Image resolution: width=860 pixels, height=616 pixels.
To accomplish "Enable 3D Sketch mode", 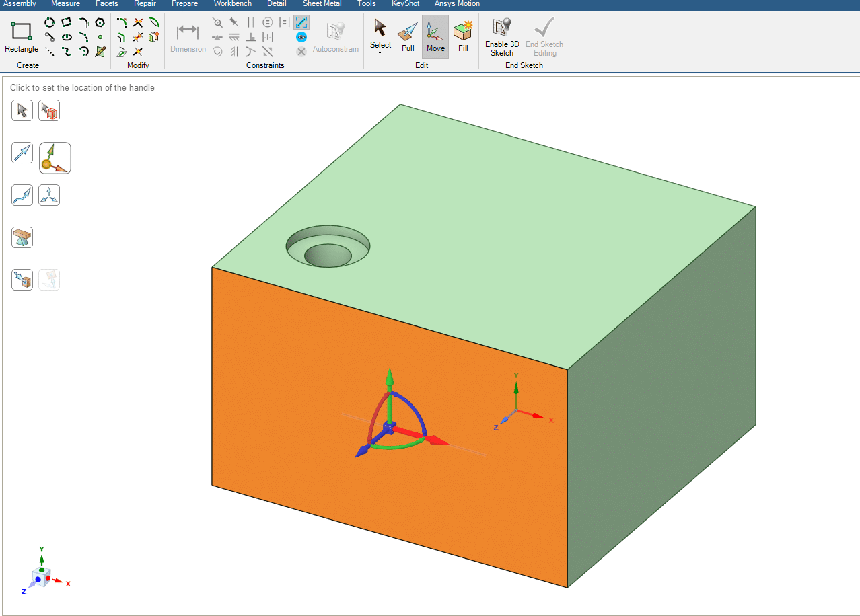I will point(502,37).
